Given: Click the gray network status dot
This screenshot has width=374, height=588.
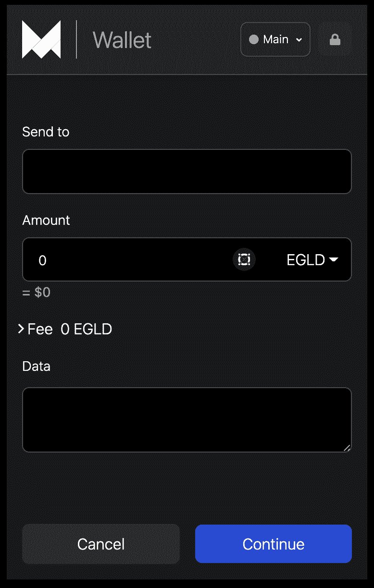Looking at the screenshot, I should 254,39.
